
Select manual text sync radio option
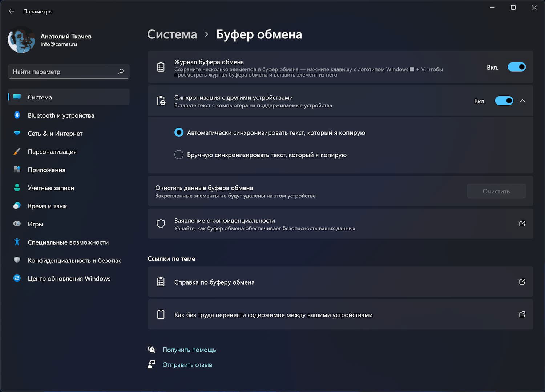click(179, 155)
